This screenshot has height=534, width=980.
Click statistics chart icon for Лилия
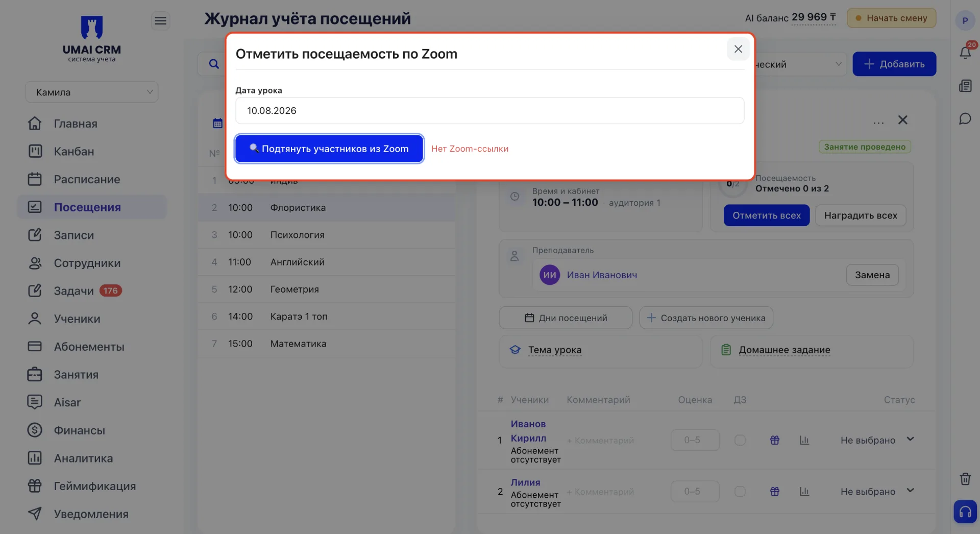tap(804, 492)
